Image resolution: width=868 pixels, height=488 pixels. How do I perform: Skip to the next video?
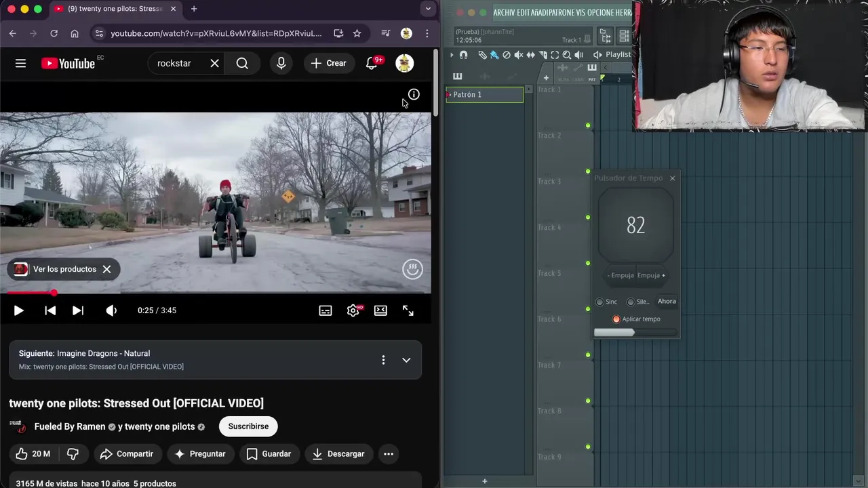[x=78, y=310]
